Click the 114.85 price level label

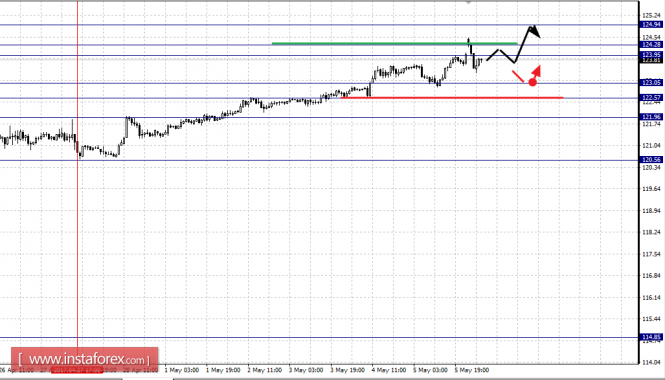coord(651,338)
